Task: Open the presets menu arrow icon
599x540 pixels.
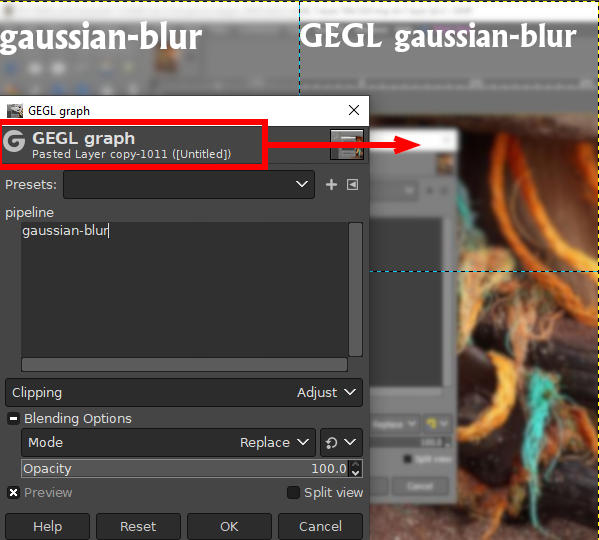Action: coord(353,185)
